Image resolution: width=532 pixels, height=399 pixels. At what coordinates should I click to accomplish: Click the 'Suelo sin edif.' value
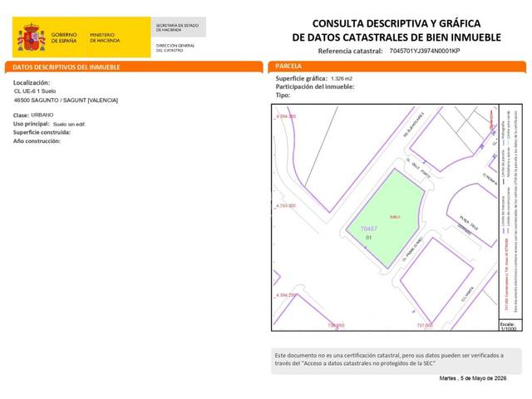point(69,124)
